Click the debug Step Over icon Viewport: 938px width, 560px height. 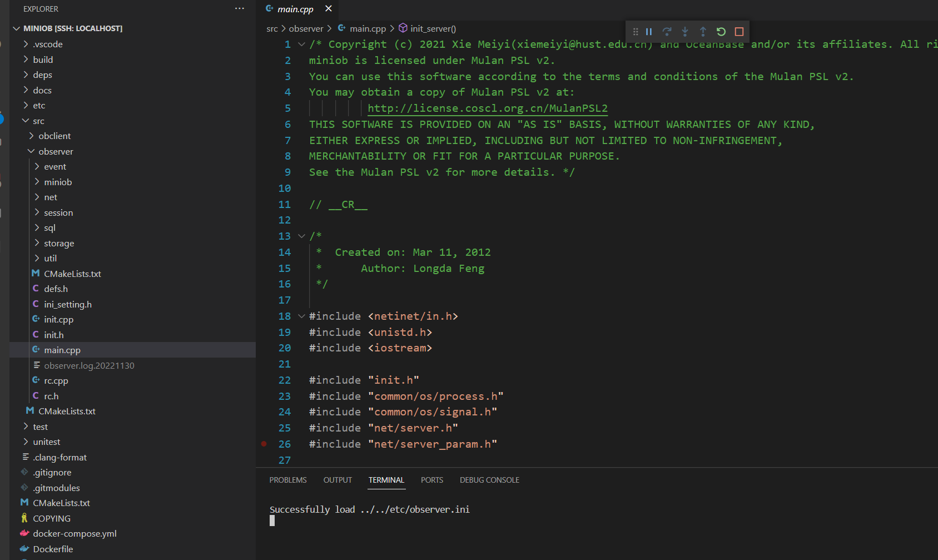[667, 32]
